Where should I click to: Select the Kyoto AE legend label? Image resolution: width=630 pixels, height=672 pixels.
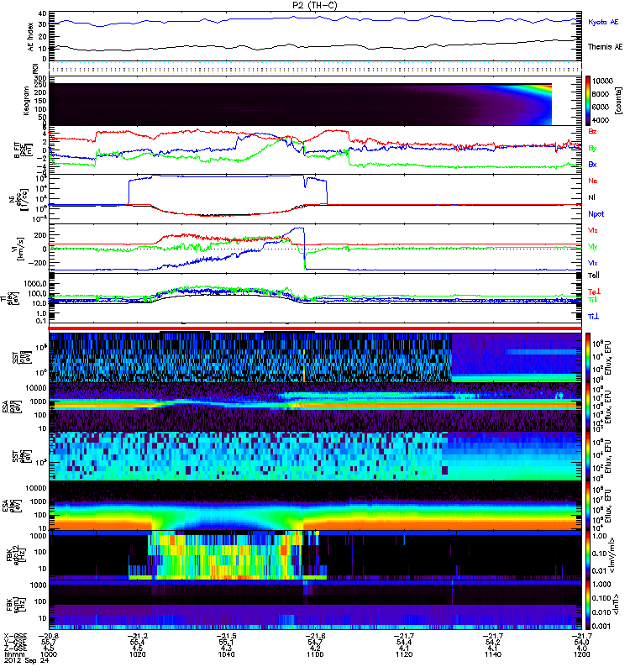click(603, 22)
